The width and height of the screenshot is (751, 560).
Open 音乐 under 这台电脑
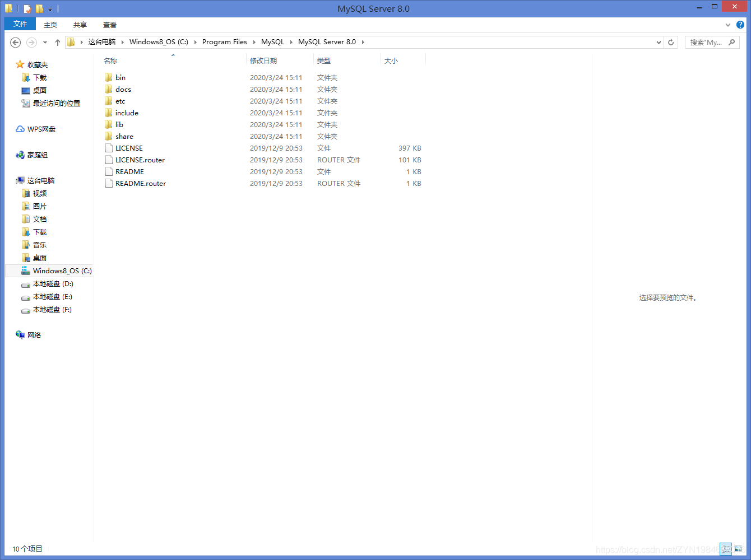34,245
